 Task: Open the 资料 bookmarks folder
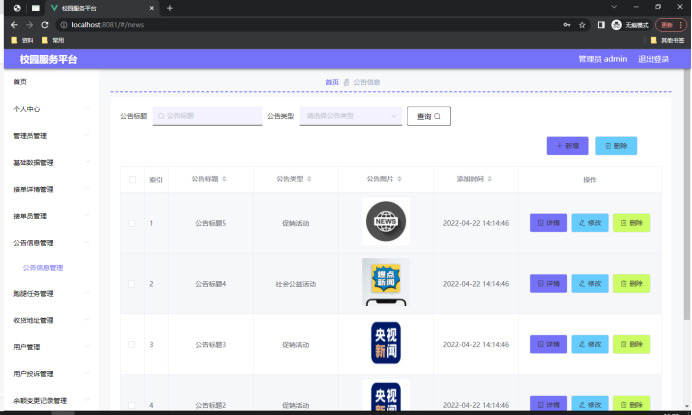tap(22, 40)
